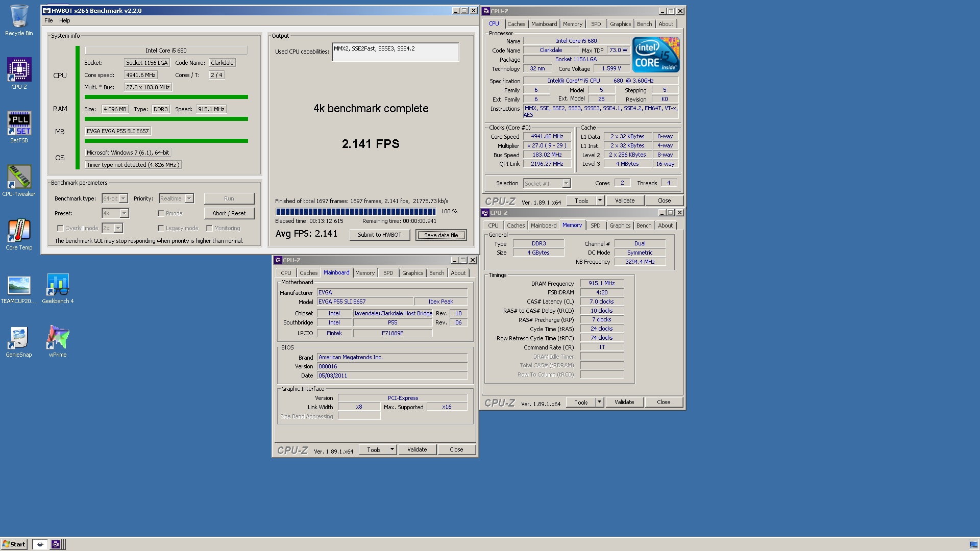Launch CPU-Tweaker from the desktop
980x551 pixels.
[19, 181]
